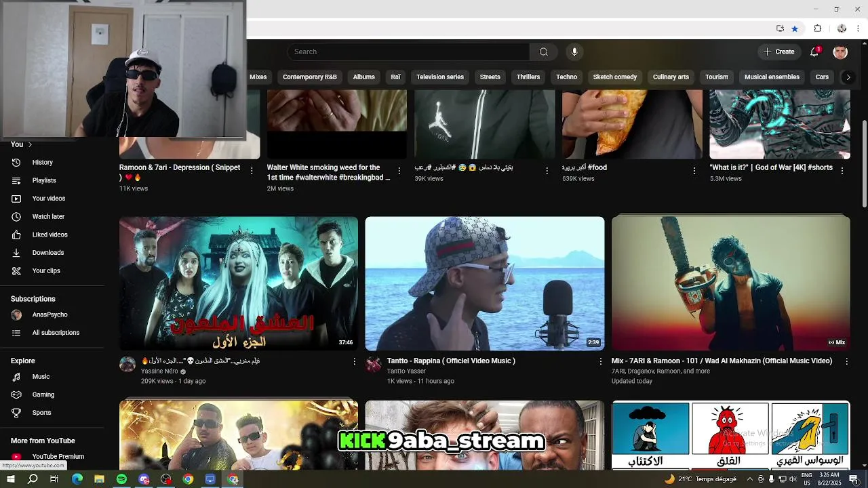Open the browser extensions puzzle icon
868x488 pixels.
click(x=817, y=28)
